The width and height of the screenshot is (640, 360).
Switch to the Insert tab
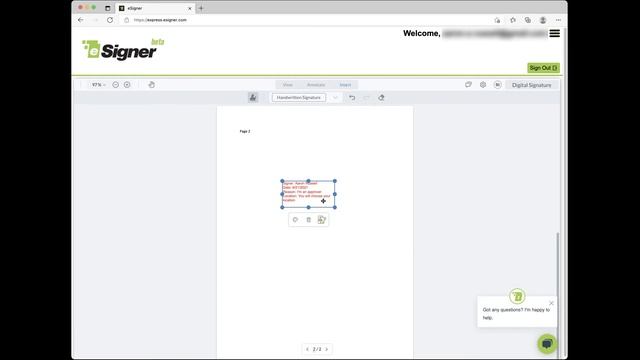[345, 85]
